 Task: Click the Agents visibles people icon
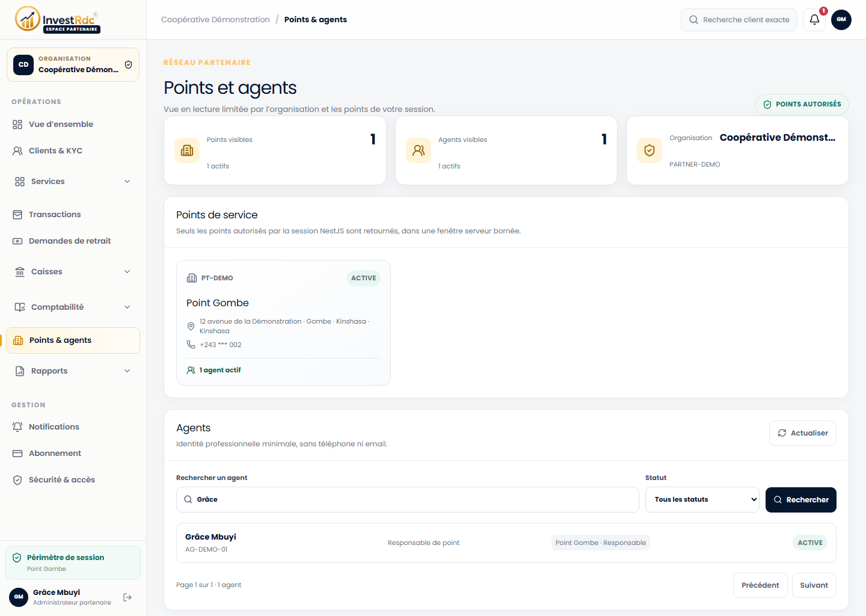[419, 150]
